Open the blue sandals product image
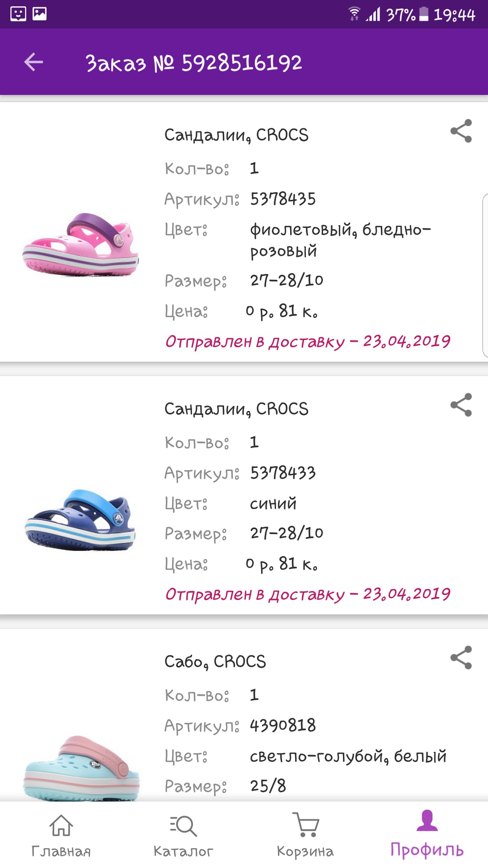488x868 pixels. [x=80, y=519]
